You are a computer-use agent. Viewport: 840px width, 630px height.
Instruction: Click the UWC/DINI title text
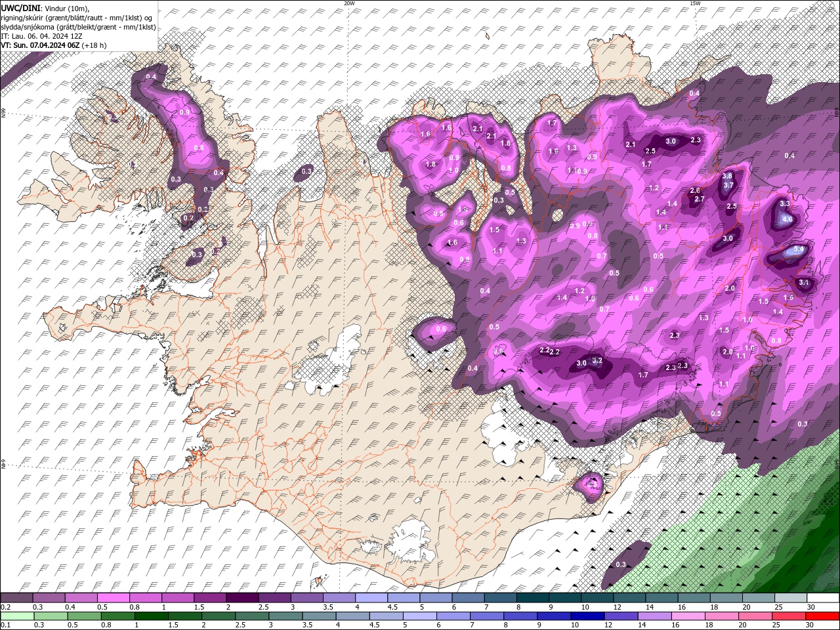[20, 8]
